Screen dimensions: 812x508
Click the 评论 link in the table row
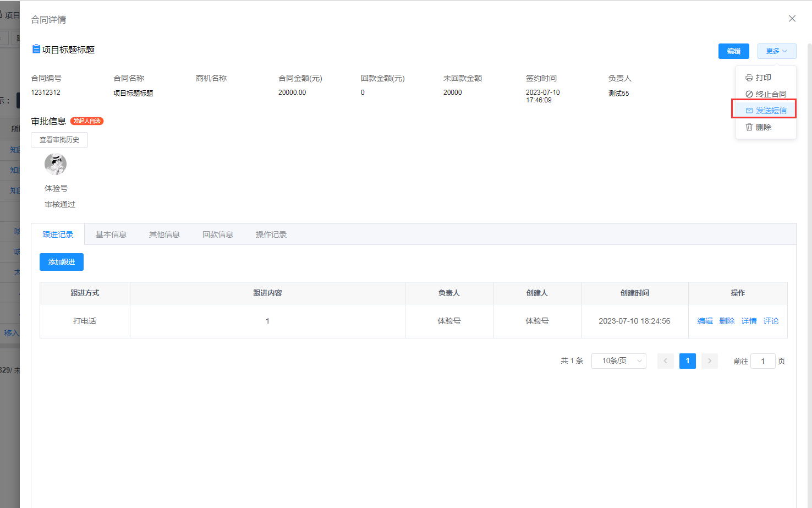pyautogui.click(x=771, y=321)
